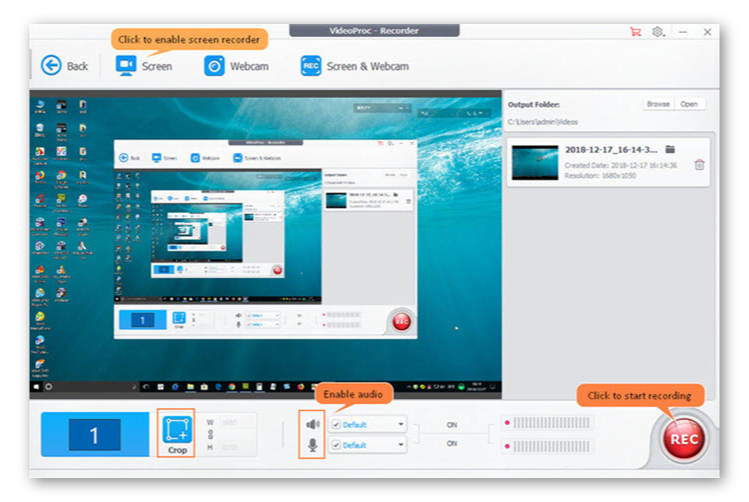Image resolution: width=749 pixels, height=502 pixels.
Task: Open the shopping cart purchase icon
Action: (635, 32)
